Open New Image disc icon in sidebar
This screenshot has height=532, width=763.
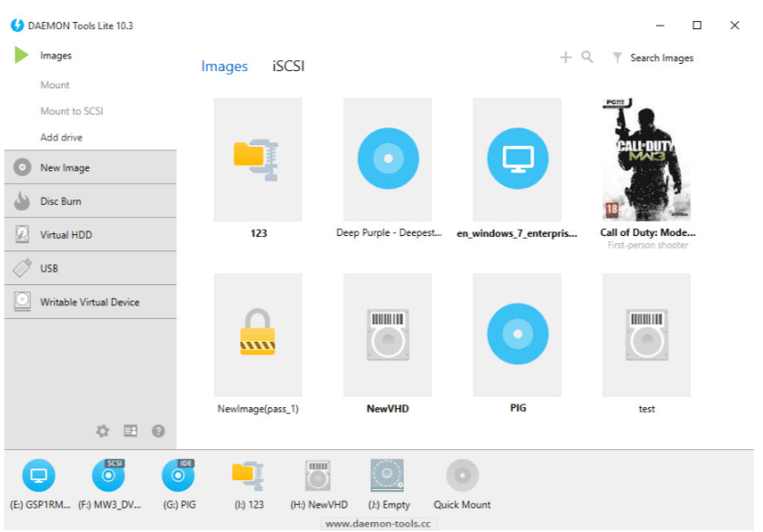pos(23,167)
